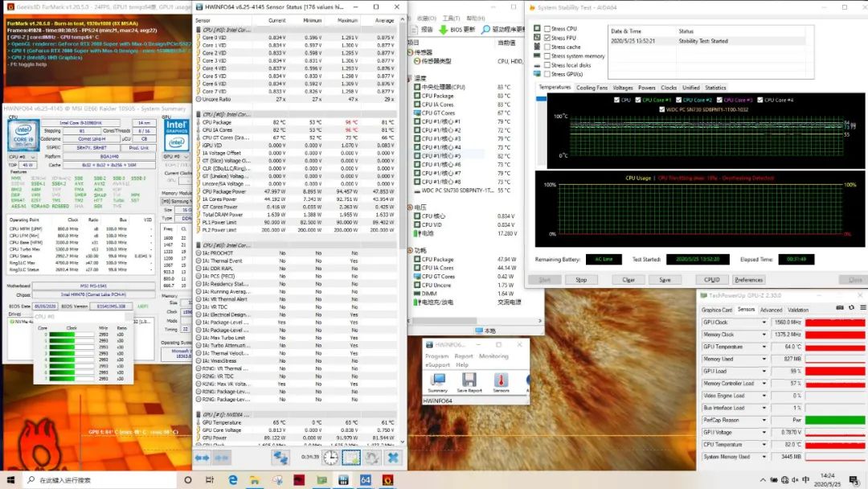The height and width of the screenshot is (489, 868).
Task: Click the Sensors thermometer icon in HWiNFO64
Action: tap(501, 381)
